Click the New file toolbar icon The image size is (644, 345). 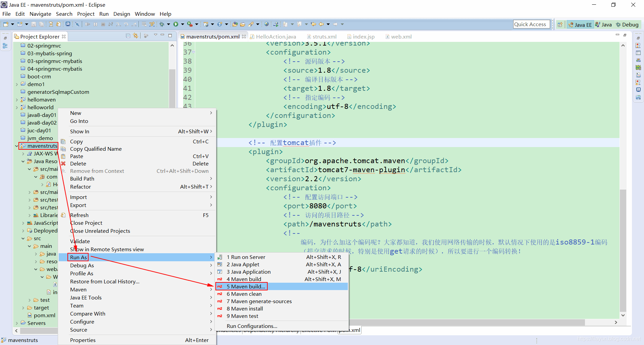[6, 24]
